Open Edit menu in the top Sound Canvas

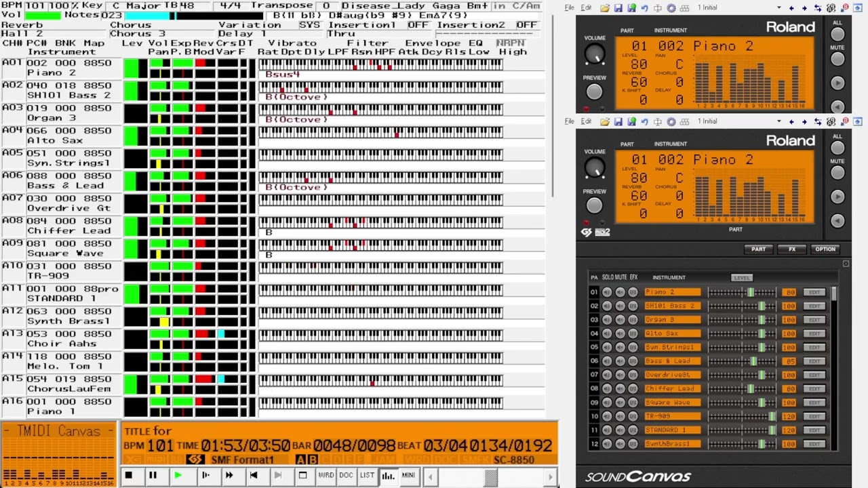[x=585, y=8]
